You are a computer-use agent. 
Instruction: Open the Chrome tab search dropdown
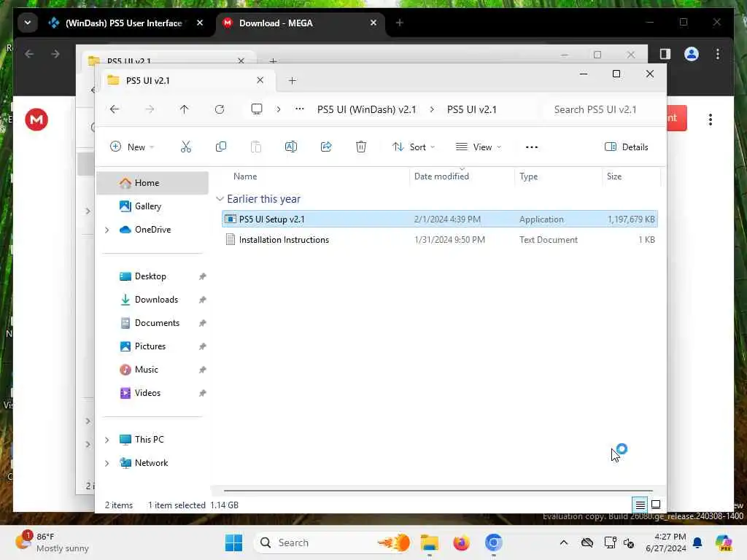(28, 23)
